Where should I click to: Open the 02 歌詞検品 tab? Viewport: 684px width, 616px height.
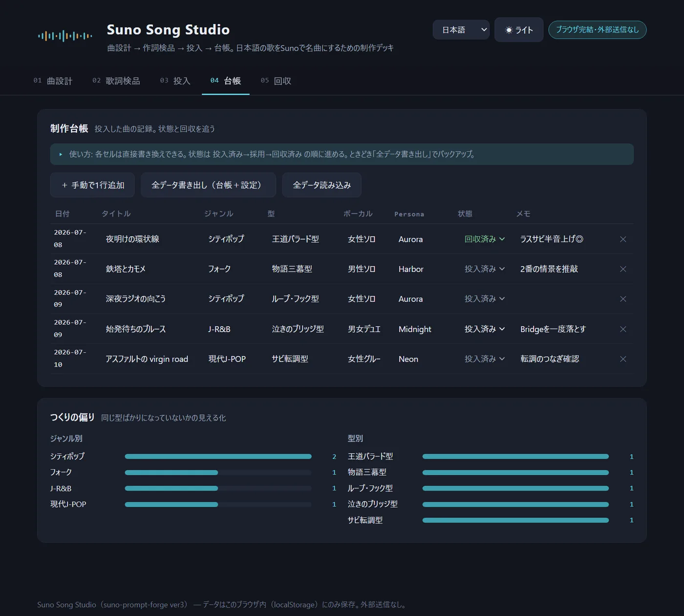pyautogui.click(x=116, y=81)
